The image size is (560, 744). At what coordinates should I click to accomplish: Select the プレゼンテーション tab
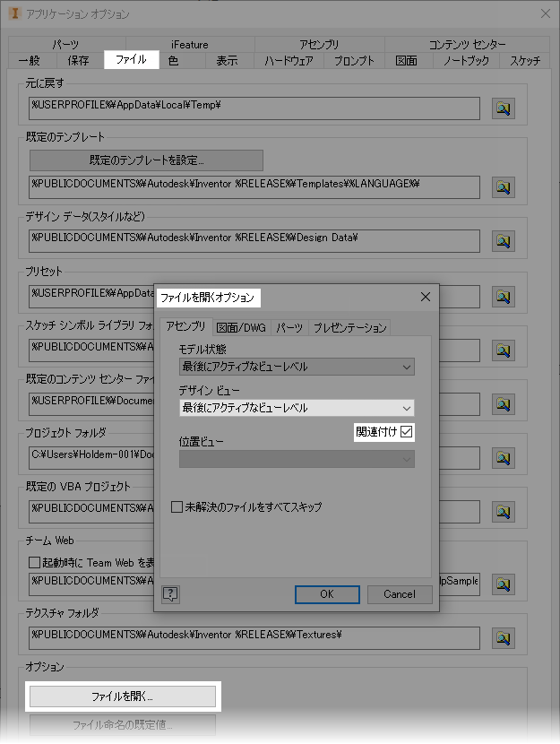(350, 328)
